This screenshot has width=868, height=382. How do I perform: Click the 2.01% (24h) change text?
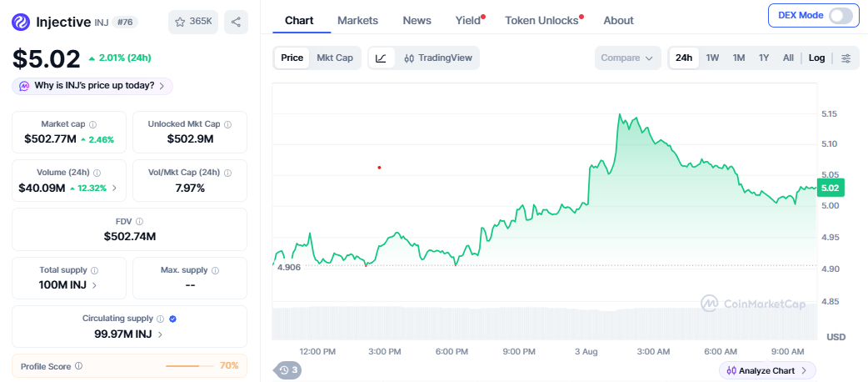[x=125, y=58]
